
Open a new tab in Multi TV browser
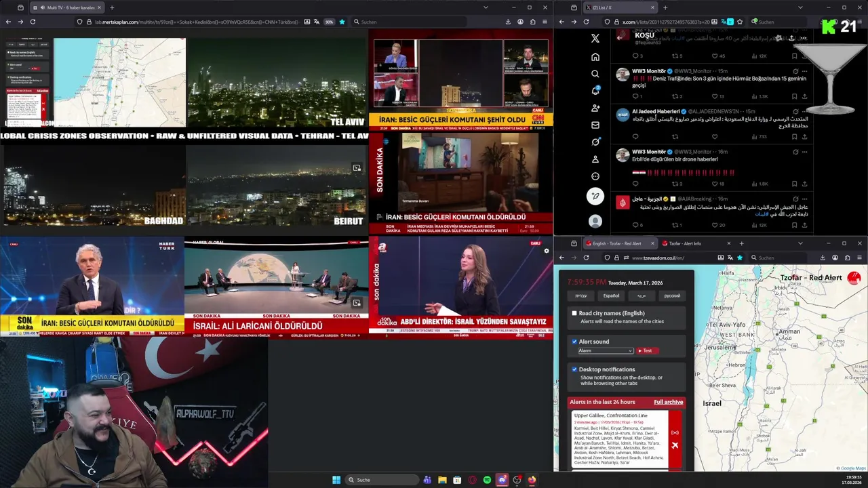(x=112, y=7)
